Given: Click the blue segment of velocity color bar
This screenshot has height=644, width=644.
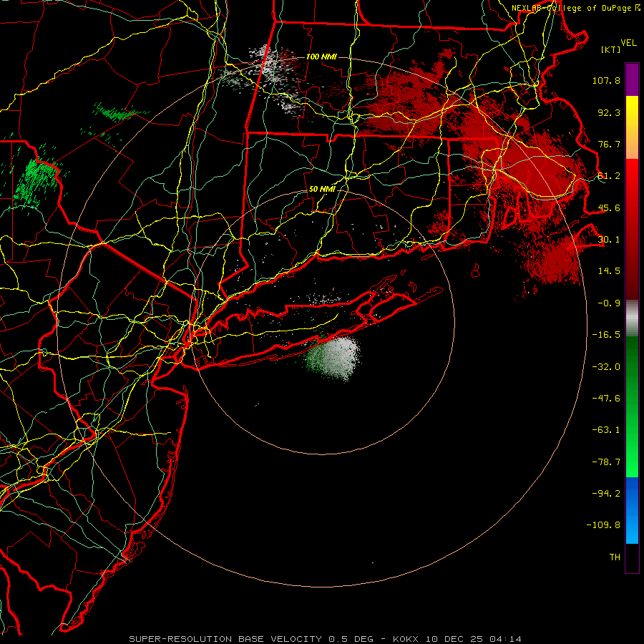Looking at the screenshot, I should [632, 510].
